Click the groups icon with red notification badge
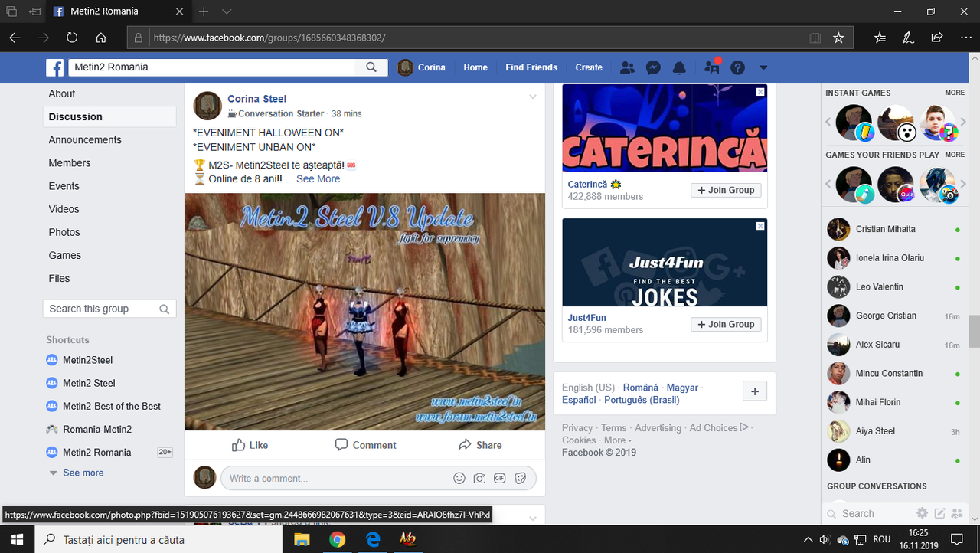This screenshot has width=980, height=553. (x=712, y=67)
